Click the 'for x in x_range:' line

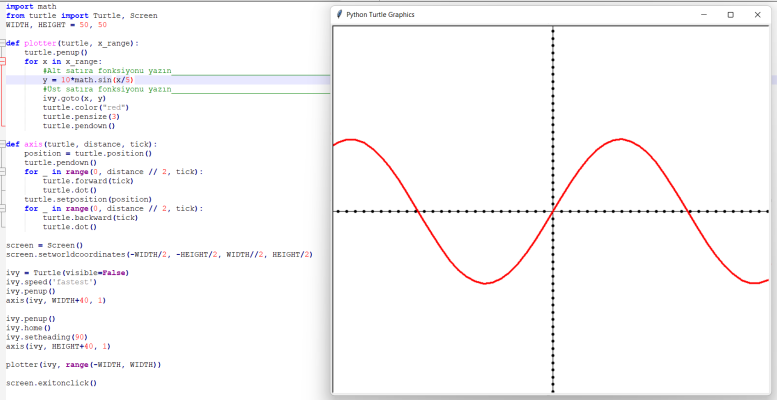point(63,61)
